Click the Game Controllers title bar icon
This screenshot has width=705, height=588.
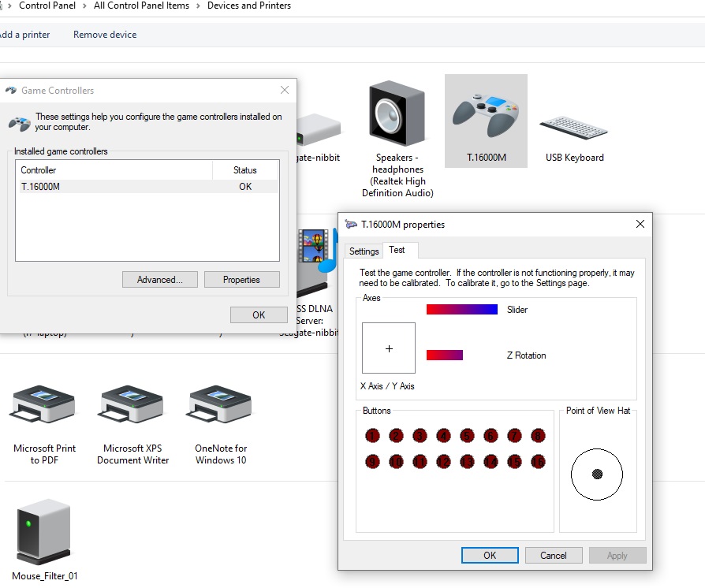click(11, 91)
